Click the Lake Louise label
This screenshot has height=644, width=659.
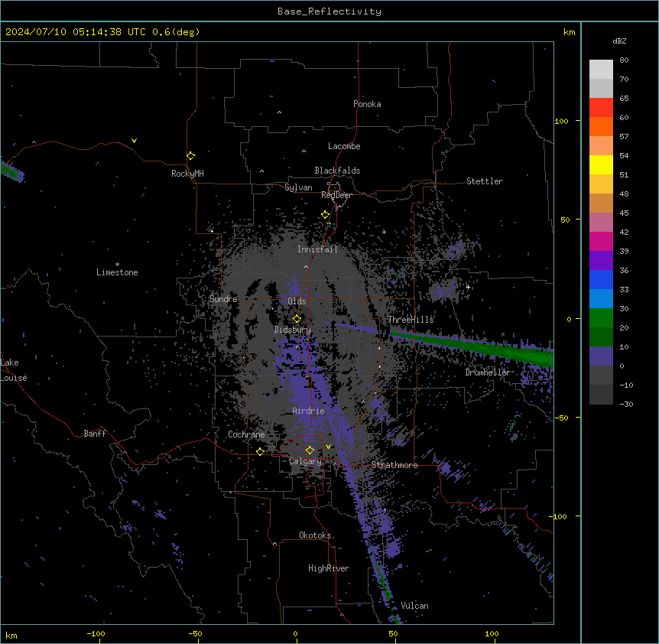click(12, 370)
